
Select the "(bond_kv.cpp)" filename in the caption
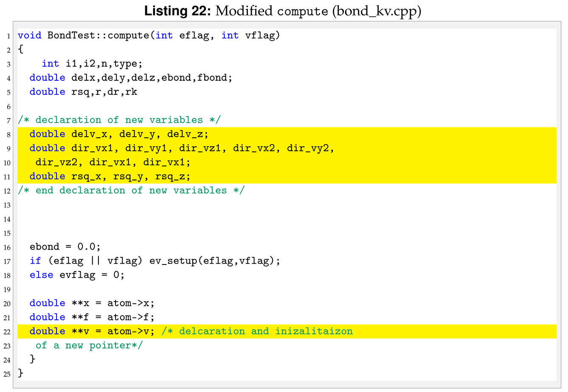click(x=377, y=11)
